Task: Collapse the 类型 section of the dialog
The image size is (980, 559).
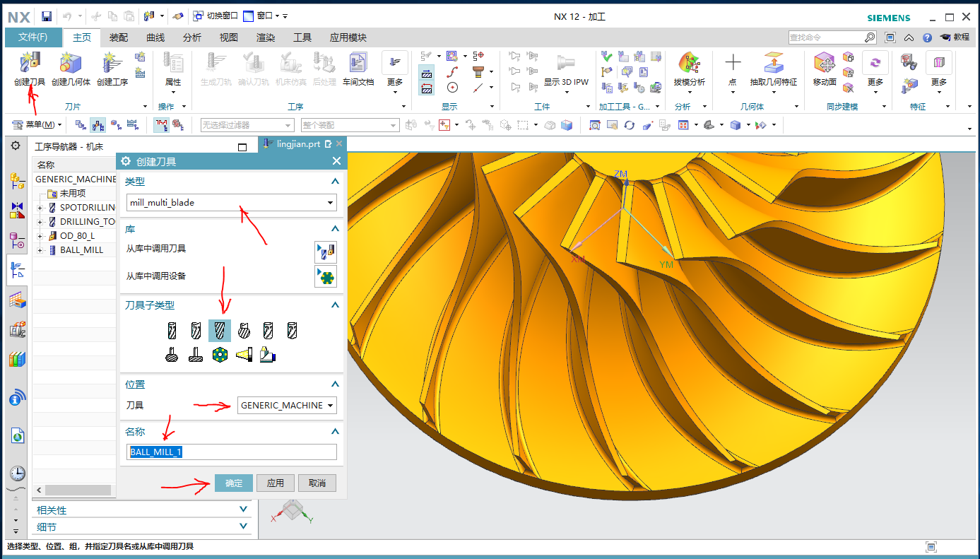Action: 335,182
